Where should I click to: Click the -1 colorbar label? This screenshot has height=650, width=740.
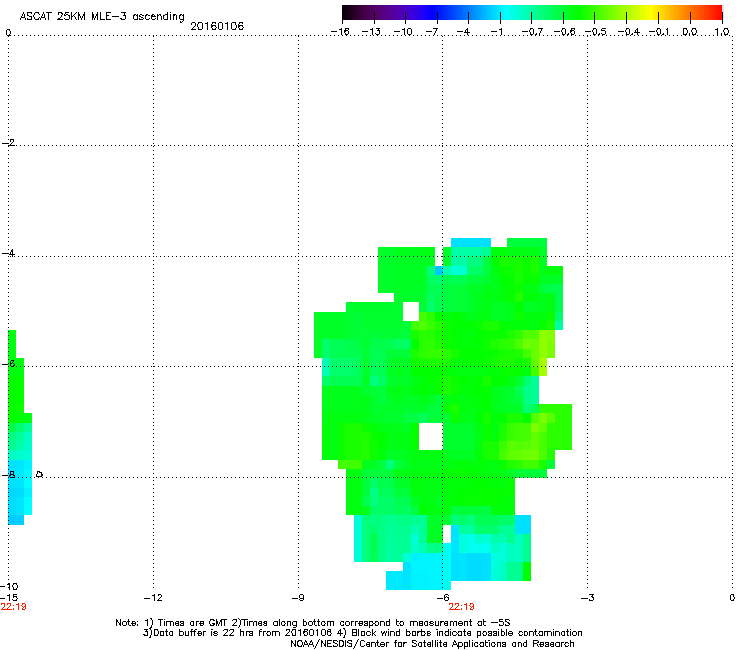pos(495,32)
